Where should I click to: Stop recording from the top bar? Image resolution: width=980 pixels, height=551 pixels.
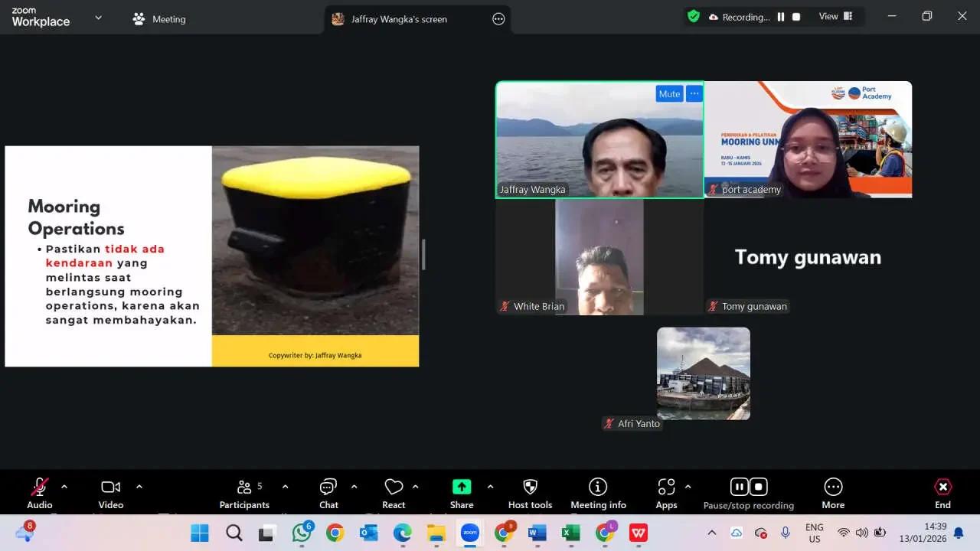(x=796, y=17)
